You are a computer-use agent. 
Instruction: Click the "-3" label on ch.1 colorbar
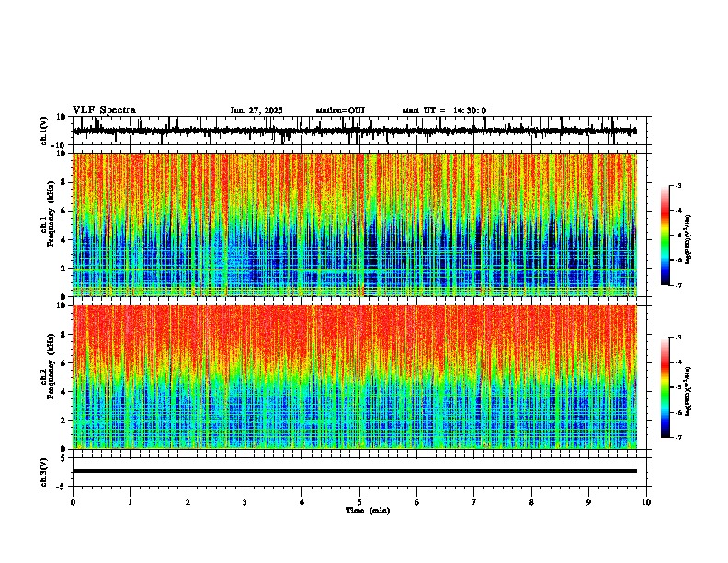677,185
